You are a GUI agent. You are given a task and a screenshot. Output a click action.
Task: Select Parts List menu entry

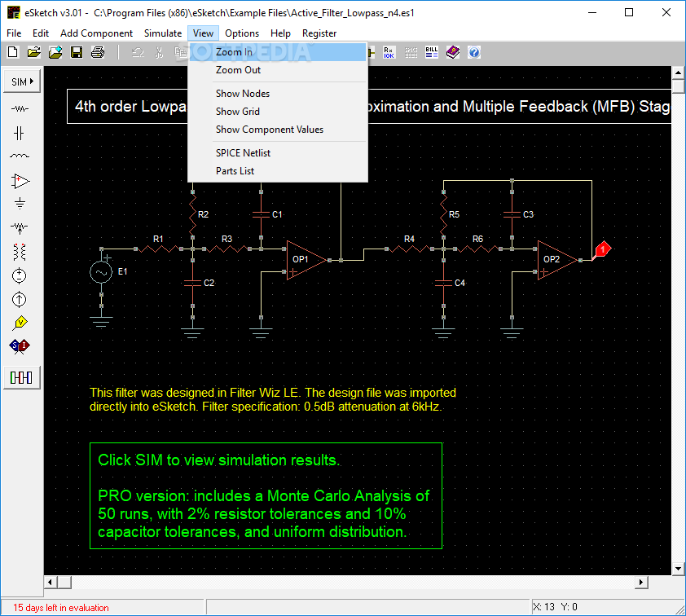pos(278,171)
